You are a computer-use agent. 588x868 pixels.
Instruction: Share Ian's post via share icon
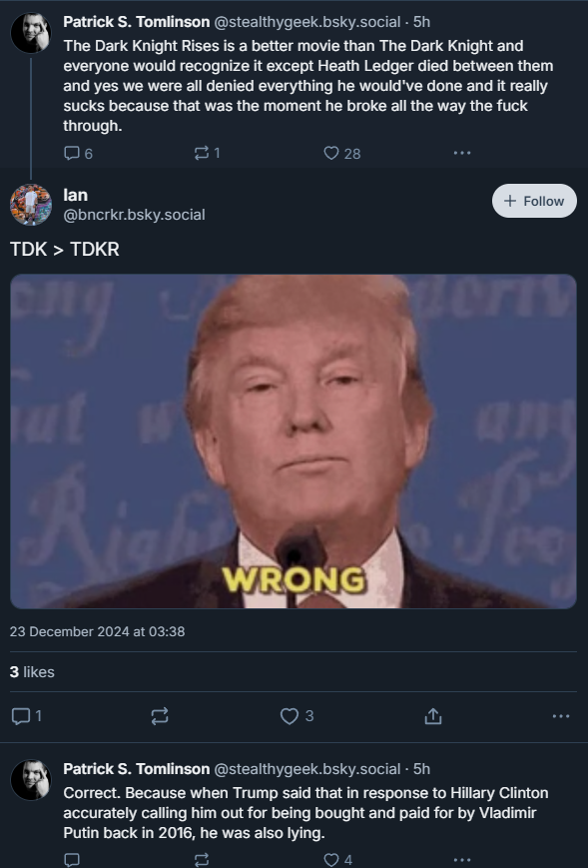[433, 716]
